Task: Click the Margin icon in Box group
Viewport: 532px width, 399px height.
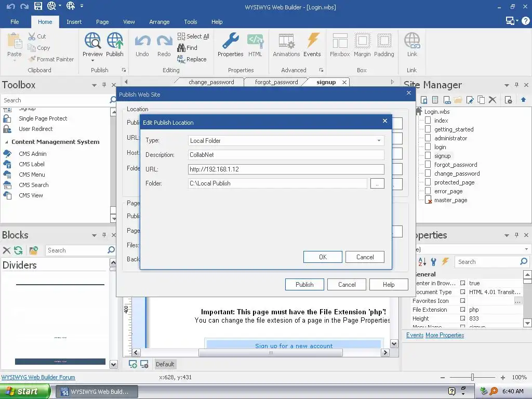Action: [362, 41]
